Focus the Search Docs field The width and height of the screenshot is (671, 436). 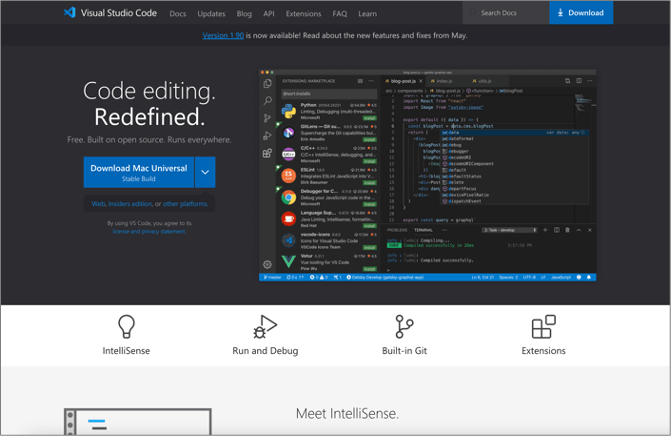pyautogui.click(x=506, y=13)
